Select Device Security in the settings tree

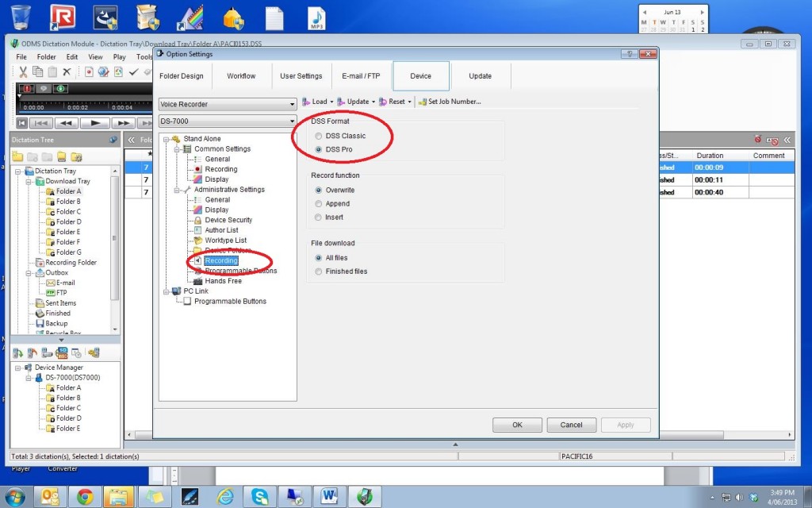228,220
